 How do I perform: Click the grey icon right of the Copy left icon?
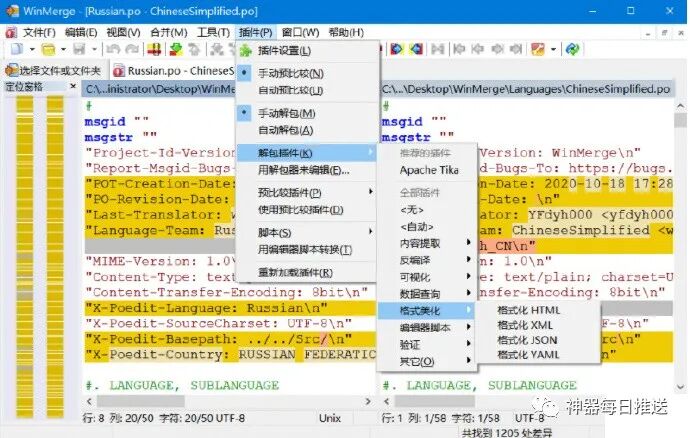pos(437,49)
